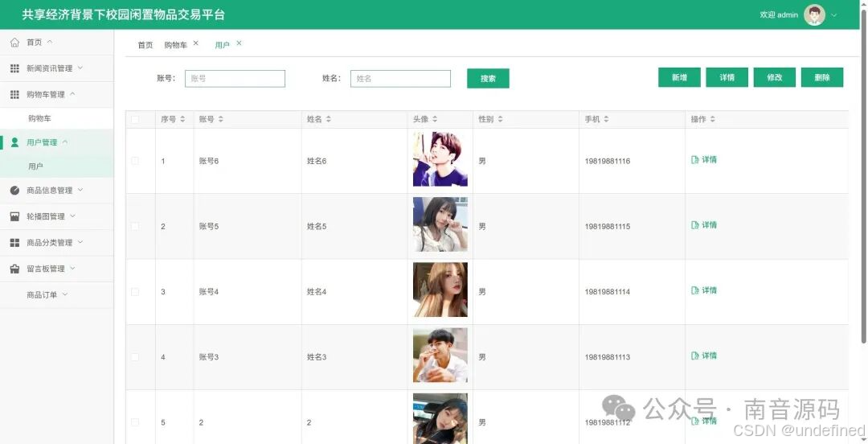Sort by 账号 column sort arrows

pyautogui.click(x=221, y=119)
